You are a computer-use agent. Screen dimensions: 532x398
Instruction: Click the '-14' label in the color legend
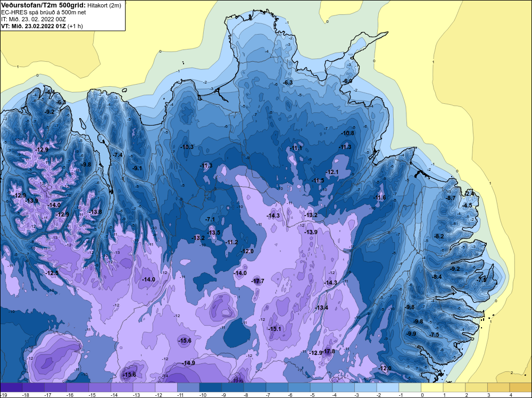point(113,395)
